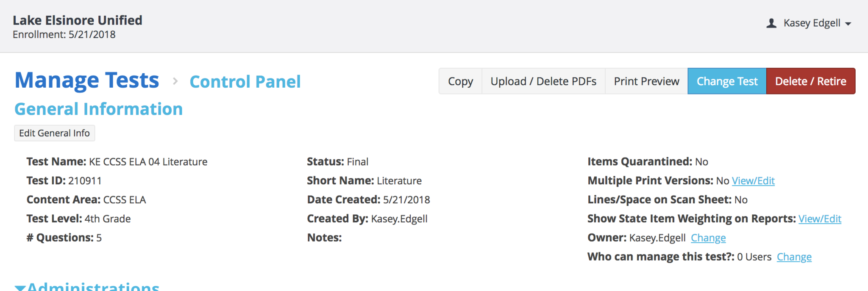Open the Control Panel breadcrumb

pyautogui.click(x=245, y=82)
